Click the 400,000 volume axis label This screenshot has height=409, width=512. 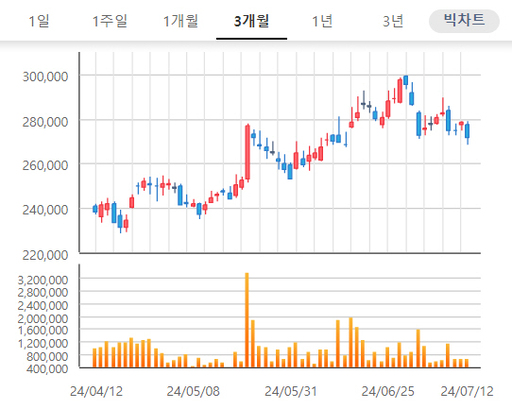click(47, 369)
